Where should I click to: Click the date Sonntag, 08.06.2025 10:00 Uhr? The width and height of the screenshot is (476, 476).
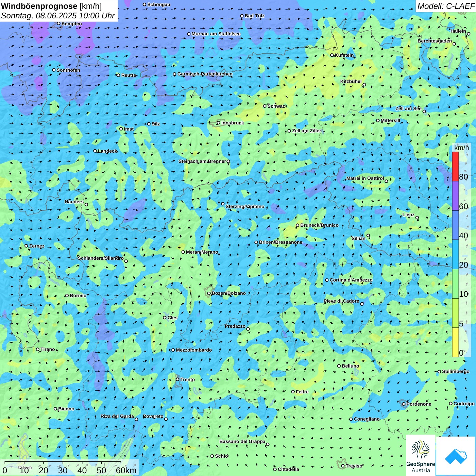click(58, 16)
